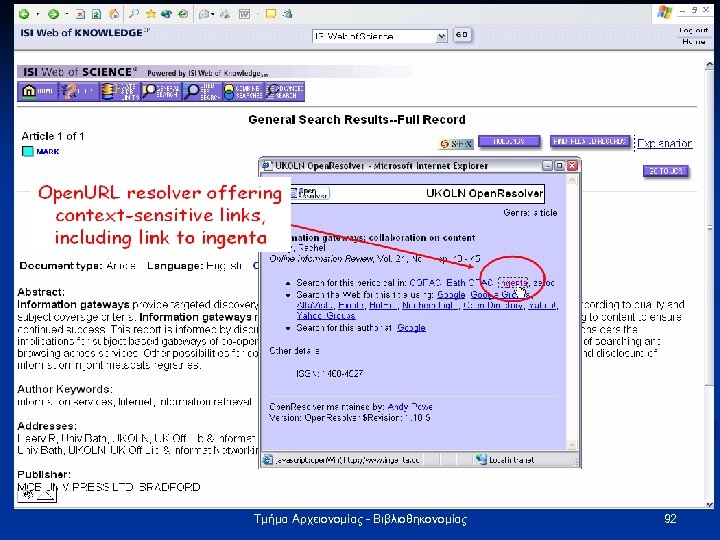Open Back button history dropdown arrow
The height and width of the screenshot is (540, 720).
click(37, 14)
